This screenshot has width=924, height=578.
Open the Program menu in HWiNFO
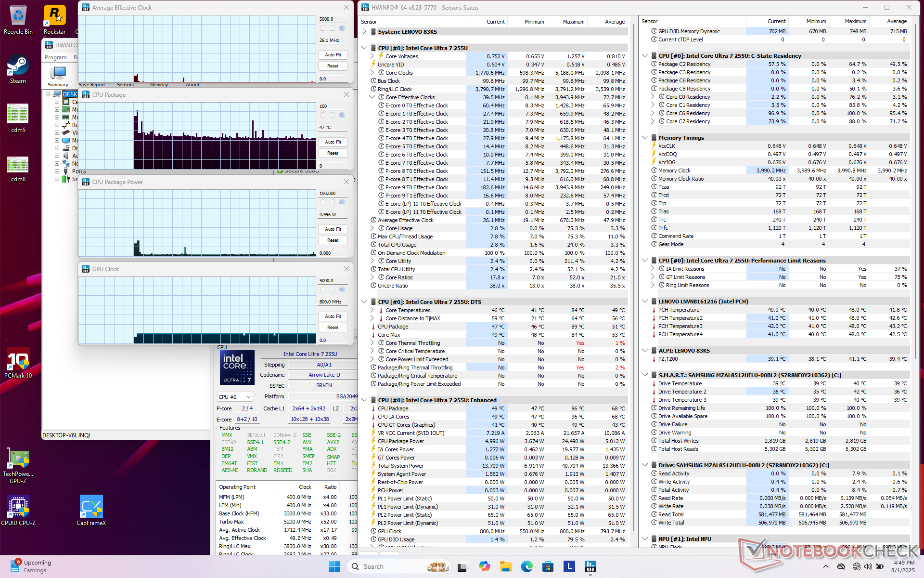pos(56,57)
